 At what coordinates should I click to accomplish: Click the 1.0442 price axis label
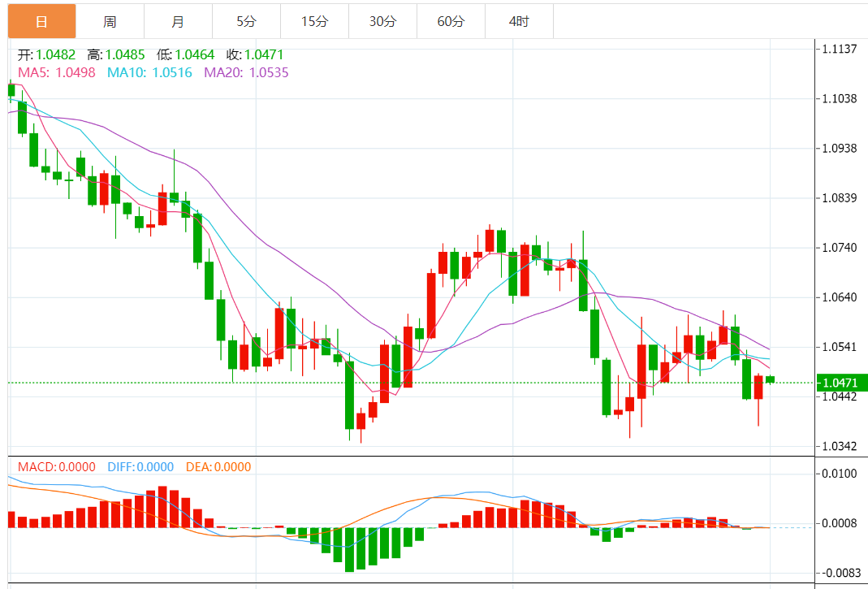tap(840, 396)
